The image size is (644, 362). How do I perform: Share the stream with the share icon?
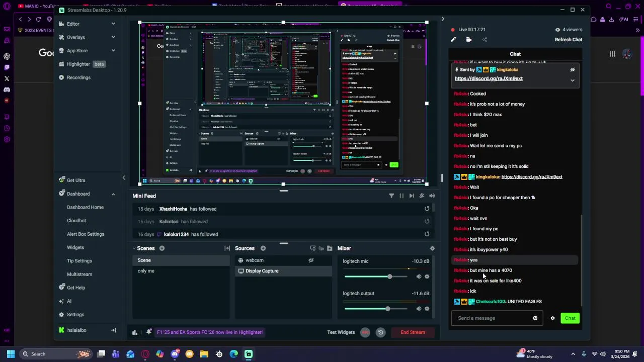pos(485,40)
